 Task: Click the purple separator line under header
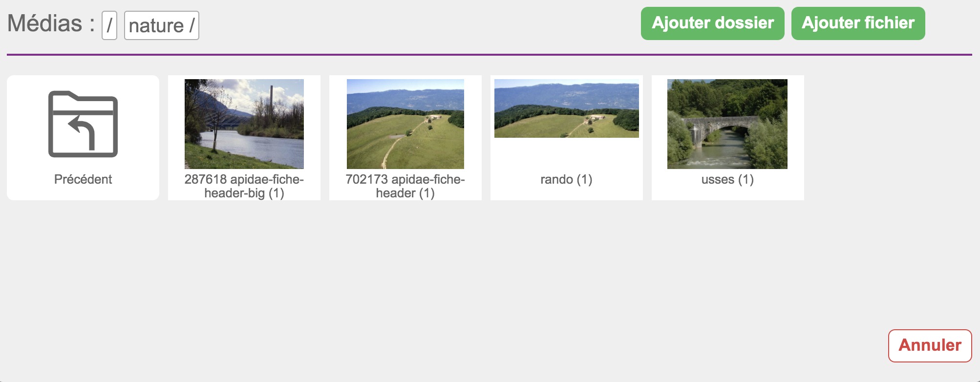click(x=489, y=55)
